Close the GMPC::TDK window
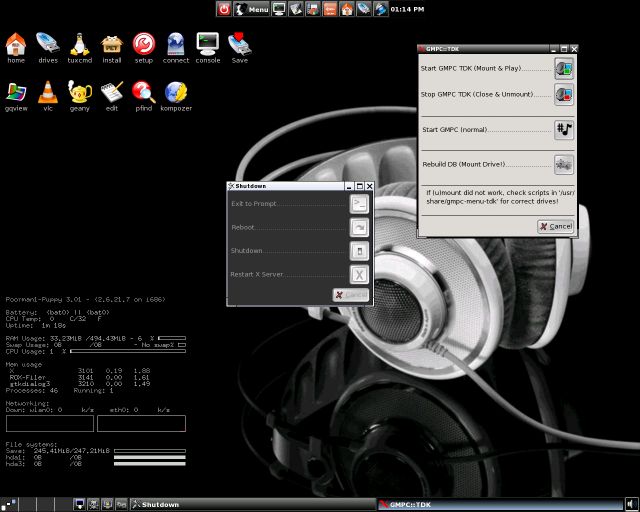Screen dimensions: 640x512 pos(574,49)
